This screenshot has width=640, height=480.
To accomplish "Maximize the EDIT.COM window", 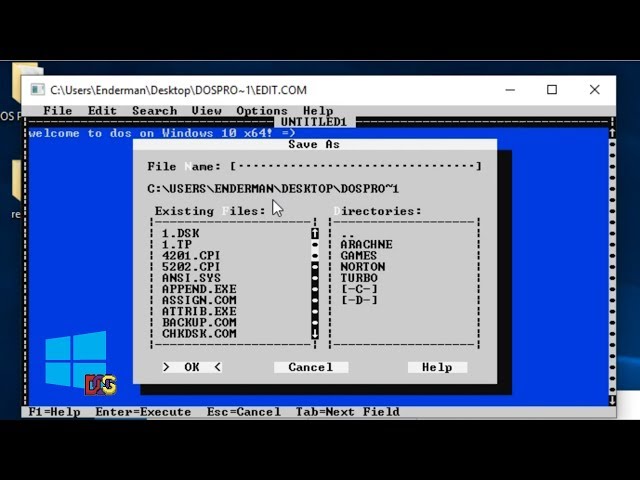I will click(552, 90).
